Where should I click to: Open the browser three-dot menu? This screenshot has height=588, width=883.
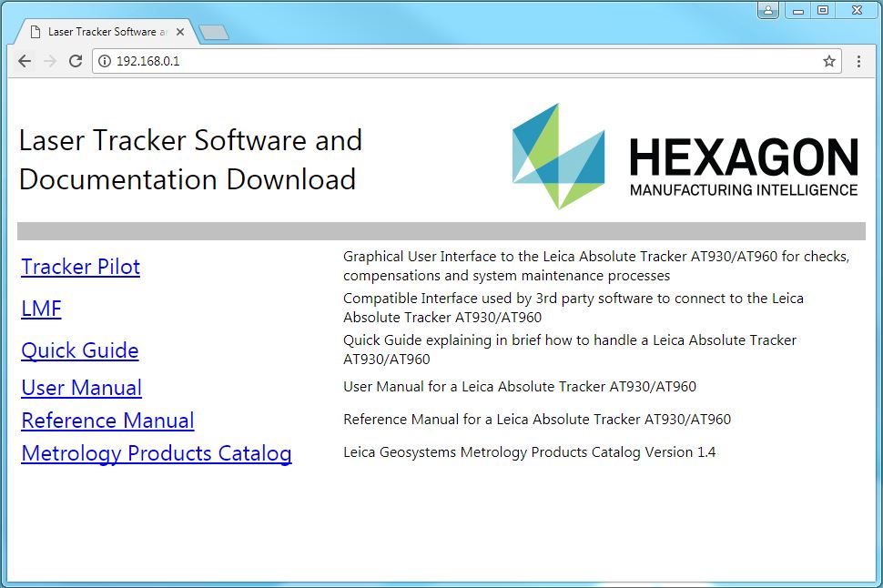pos(859,61)
